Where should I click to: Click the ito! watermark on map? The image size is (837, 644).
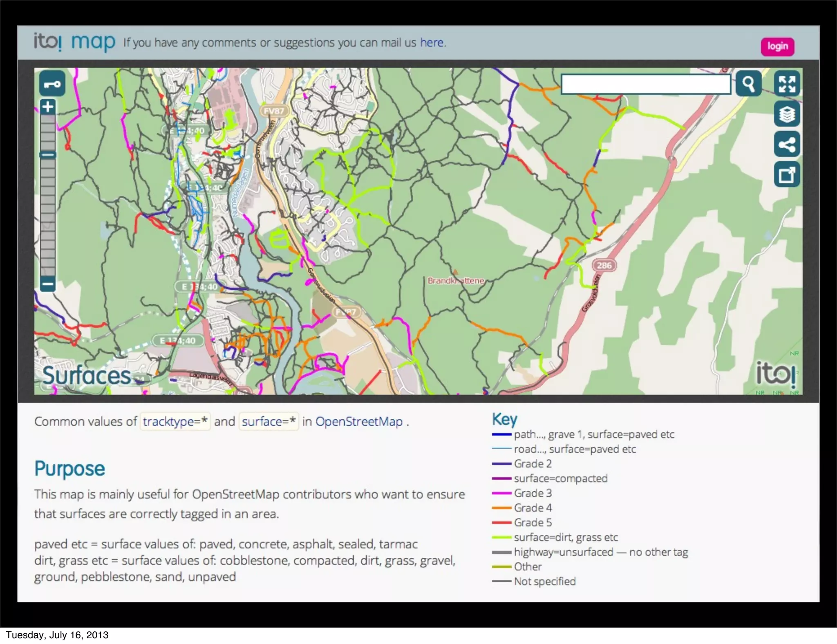775,373
